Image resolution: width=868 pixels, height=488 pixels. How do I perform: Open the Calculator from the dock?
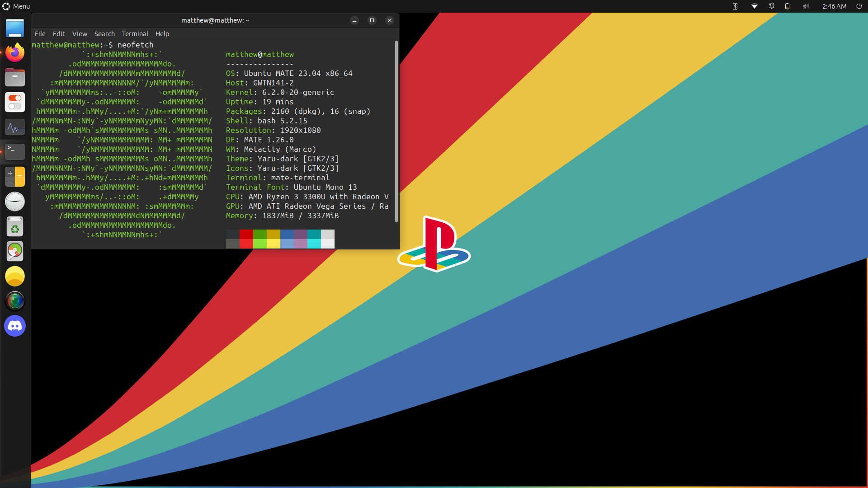point(15,177)
